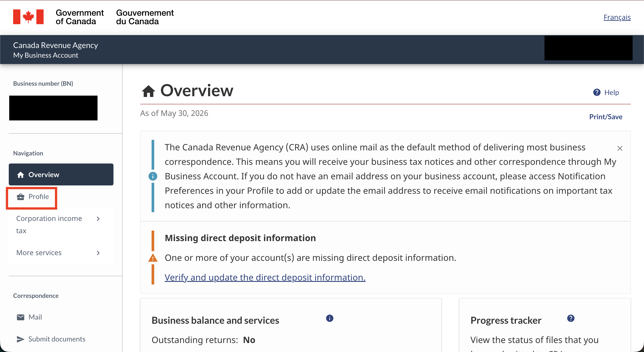Switch language to Français
This screenshot has height=352, width=644.
pyautogui.click(x=617, y=17)
